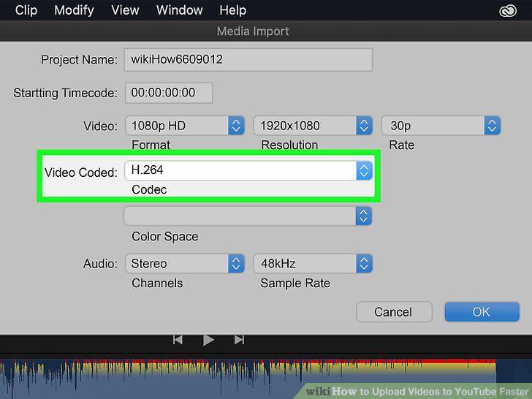Open the Clip menu
The height and width of the screenshot is (399, 532).
(x=26, y=10)
